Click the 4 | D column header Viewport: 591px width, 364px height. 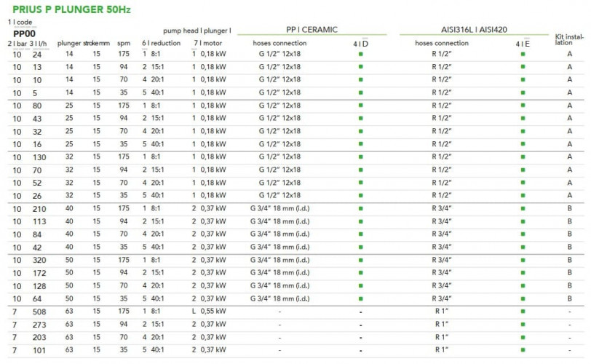coord(360,44)
